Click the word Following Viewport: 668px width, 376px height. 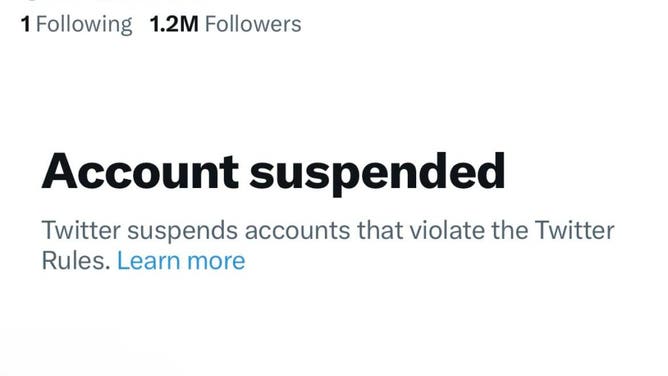84,25
